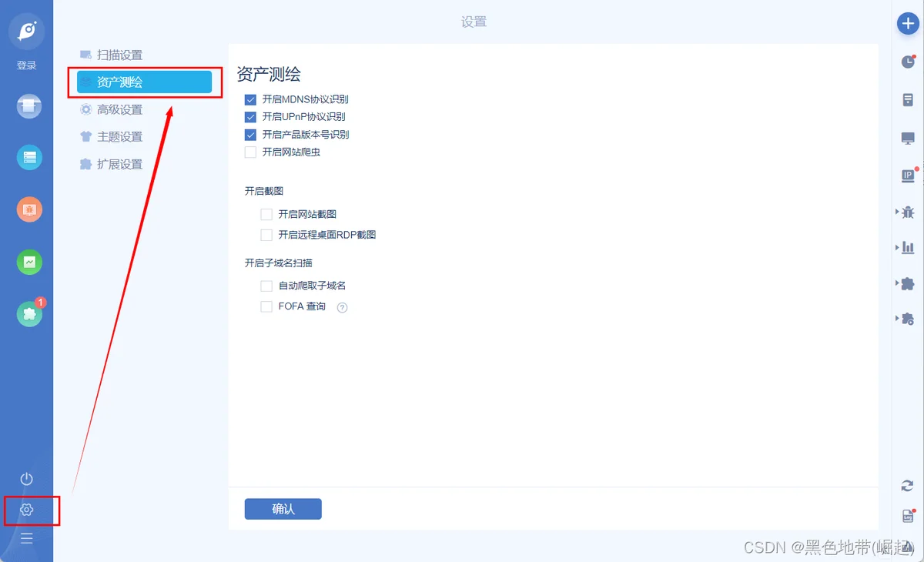Open the puzzle piece plugin icon on right
This screenshot has width=924, height=562.
(x=908, y=283)
